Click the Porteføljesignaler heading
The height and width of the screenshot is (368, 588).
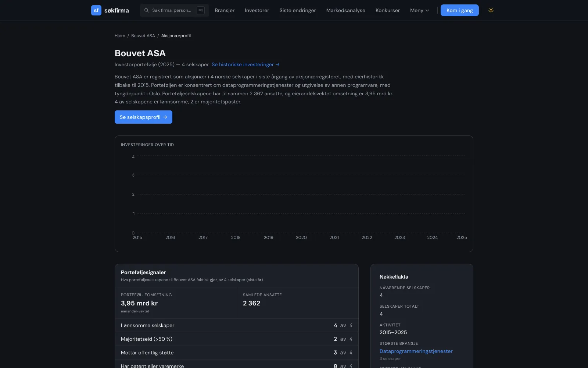pyautogui.click(x=143, y=272)
